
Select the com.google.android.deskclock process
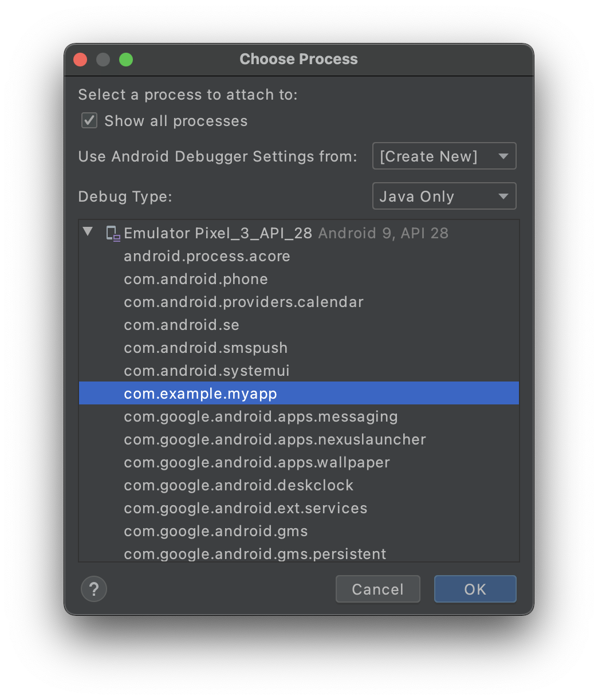299,485
